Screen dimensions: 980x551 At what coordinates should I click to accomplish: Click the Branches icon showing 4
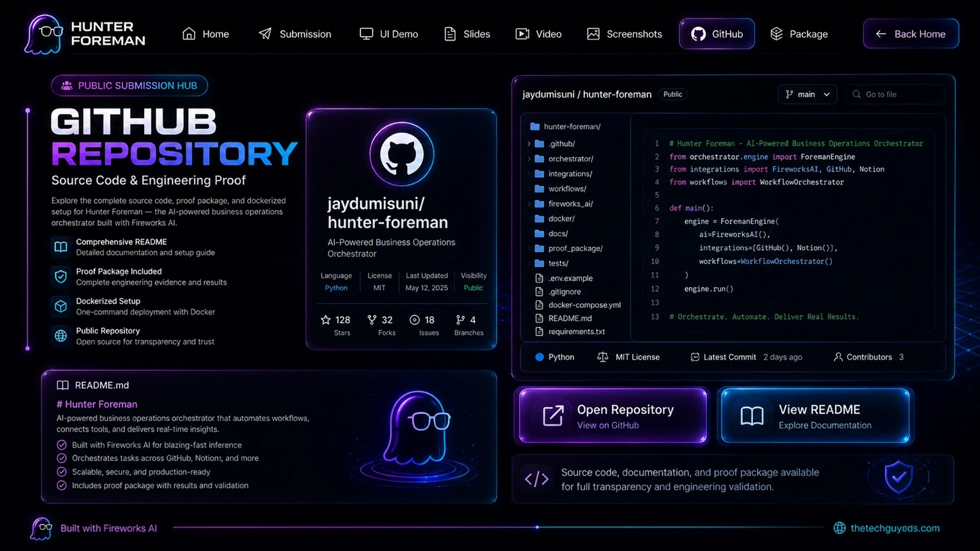461,320
